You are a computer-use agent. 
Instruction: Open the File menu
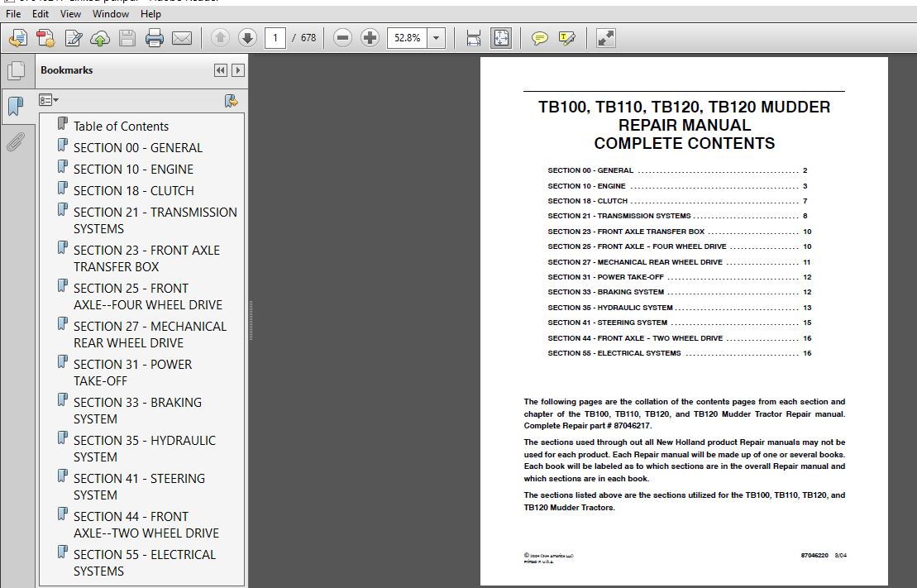13,13
